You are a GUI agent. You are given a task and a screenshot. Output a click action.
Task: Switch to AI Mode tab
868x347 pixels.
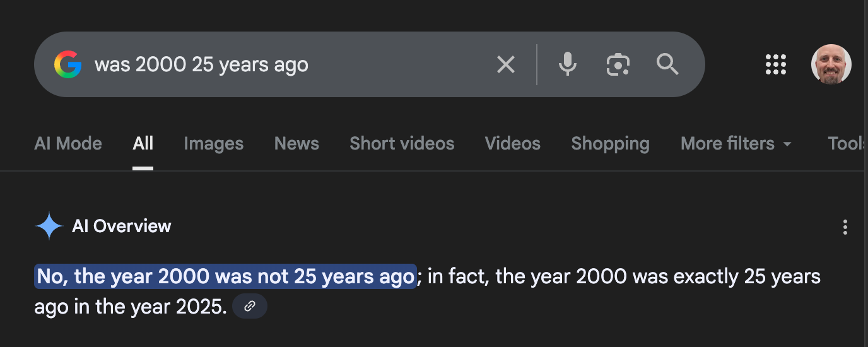(x=68, y=144)
